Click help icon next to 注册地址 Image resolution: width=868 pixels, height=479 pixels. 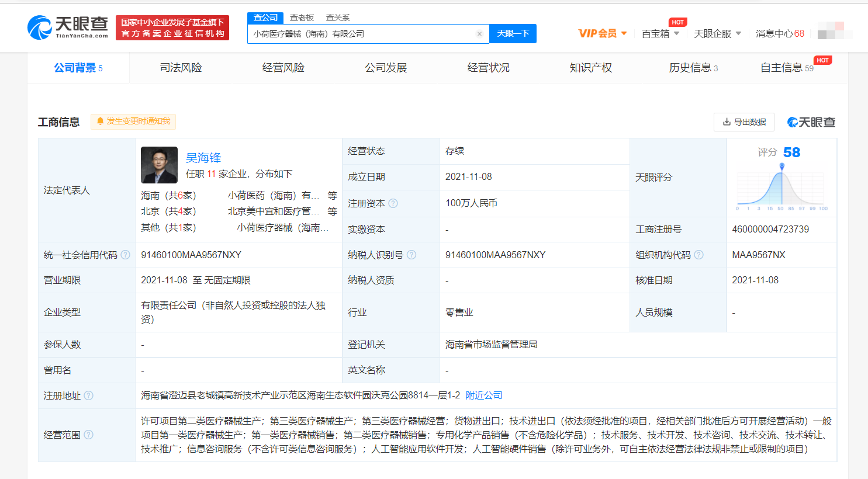(88, 395)
